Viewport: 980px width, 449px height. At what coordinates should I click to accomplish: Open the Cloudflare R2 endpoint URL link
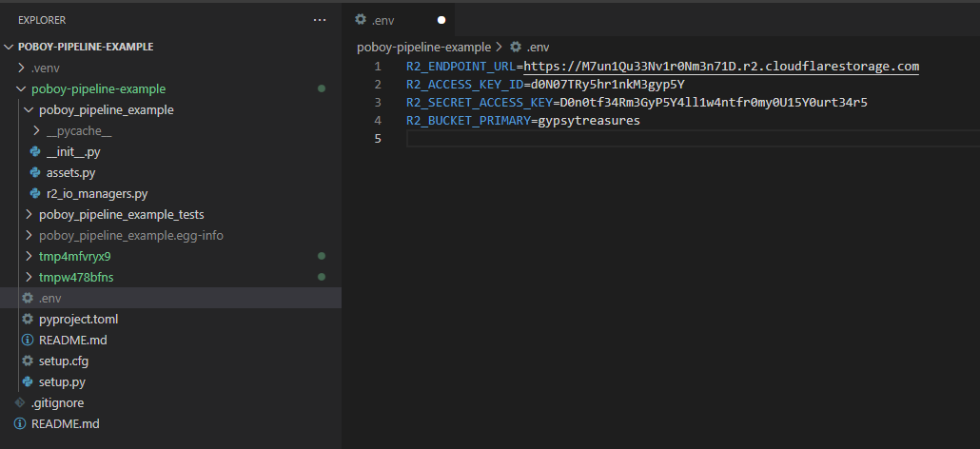click(721, 67)
